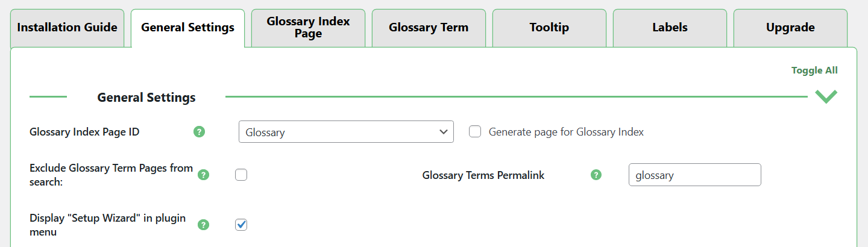
Task: Enable Generate page for Glossary Index checkbox
Action: pyautogui.click(x=475, y=131)
